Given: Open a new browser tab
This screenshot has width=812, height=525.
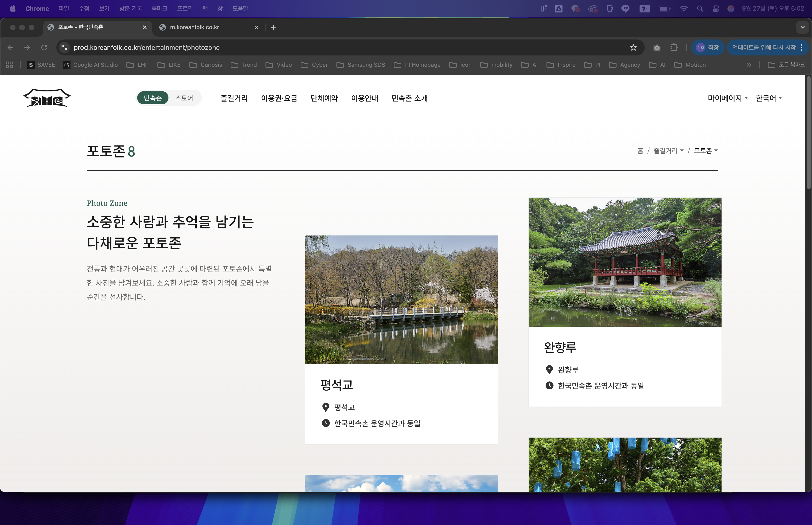Looking at the screenshot, I should point(273,27).
